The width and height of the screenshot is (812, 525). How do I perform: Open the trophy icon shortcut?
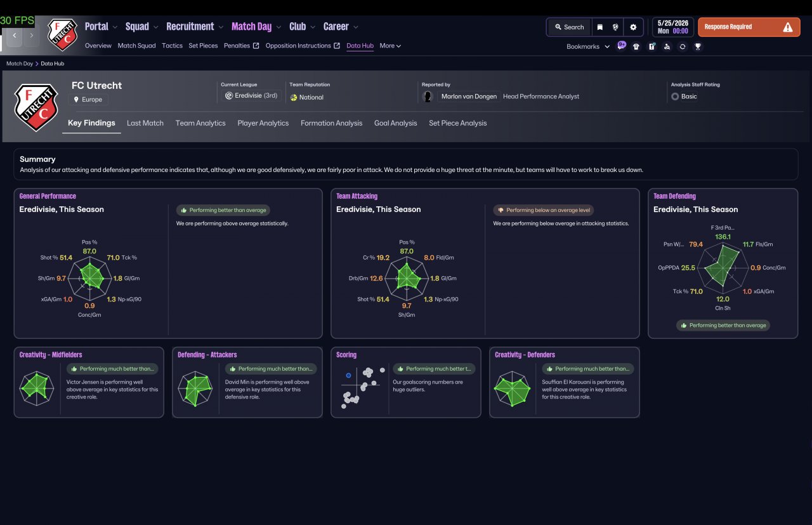(x=698, y=46)
